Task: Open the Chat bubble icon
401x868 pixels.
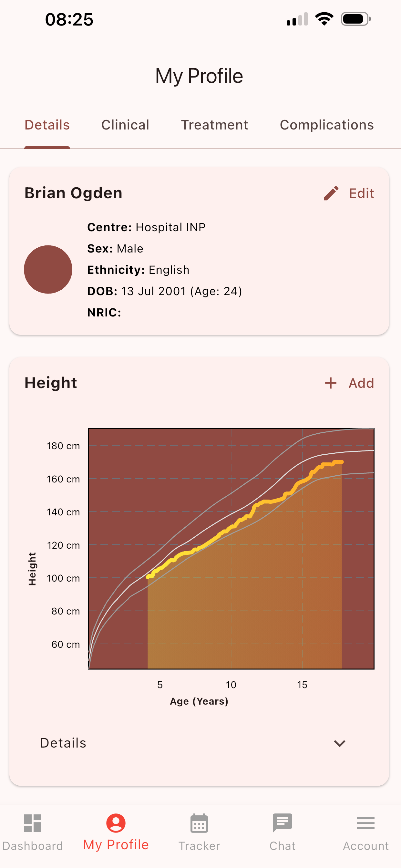Action: pyautogui.click(x=283, y=823)
